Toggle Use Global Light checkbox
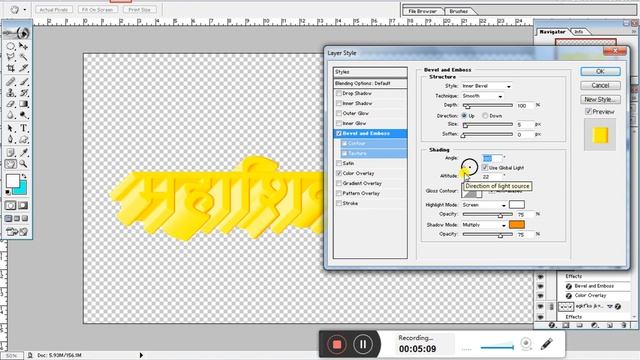 pyautogui.click(x=484, y=168)
